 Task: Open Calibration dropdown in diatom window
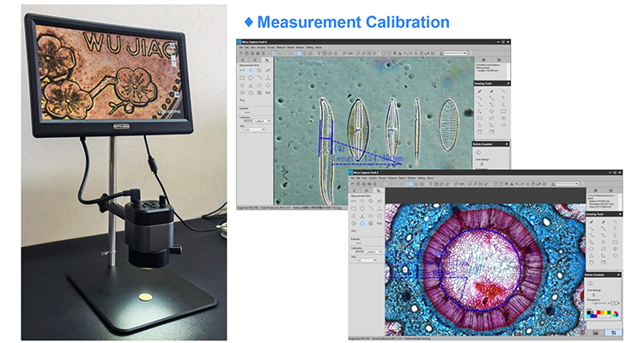[x=262, y=121]
